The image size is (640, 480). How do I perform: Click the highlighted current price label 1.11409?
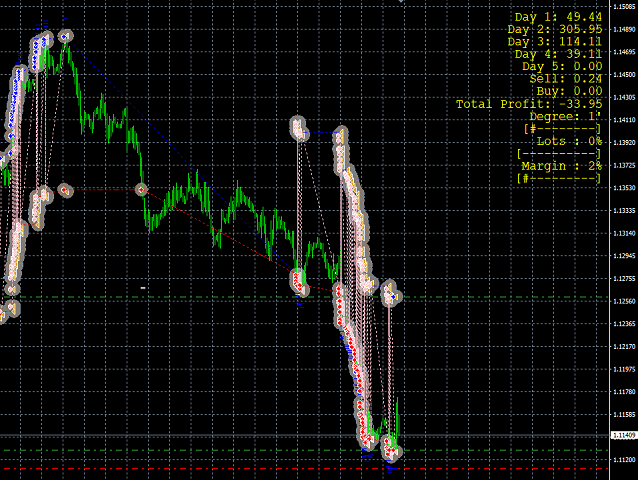624,436
